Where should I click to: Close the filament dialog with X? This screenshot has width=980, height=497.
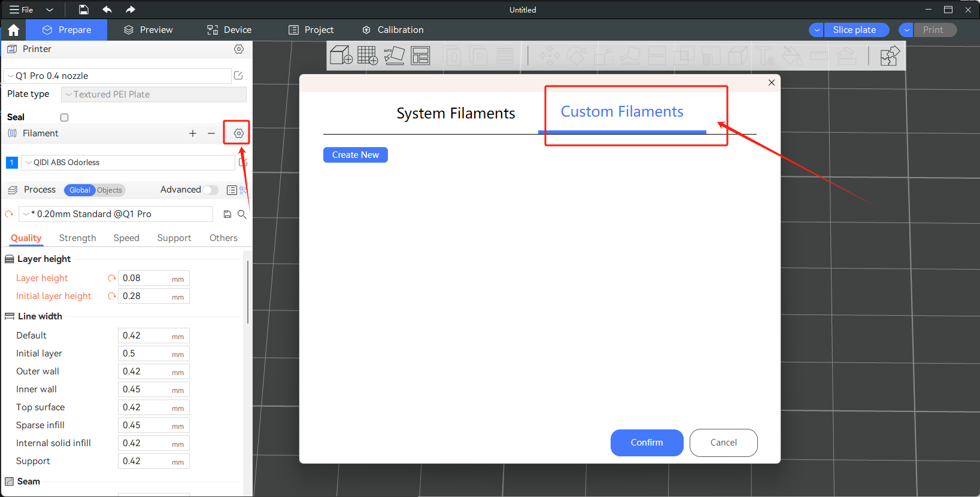772,83
